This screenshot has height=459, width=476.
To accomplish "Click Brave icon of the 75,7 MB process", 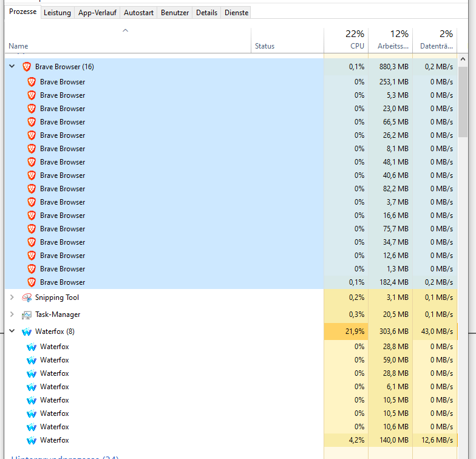I will pyautogui.click(x=32, y=229).
